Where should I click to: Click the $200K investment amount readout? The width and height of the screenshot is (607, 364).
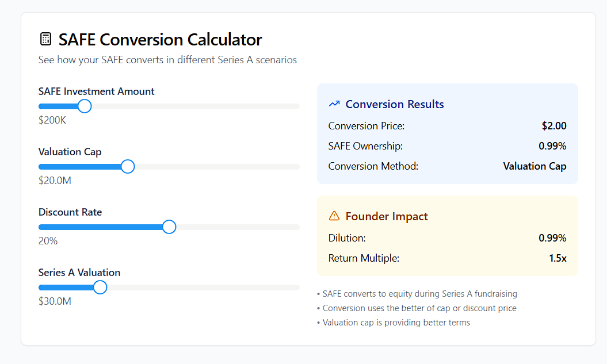point(52,120)
